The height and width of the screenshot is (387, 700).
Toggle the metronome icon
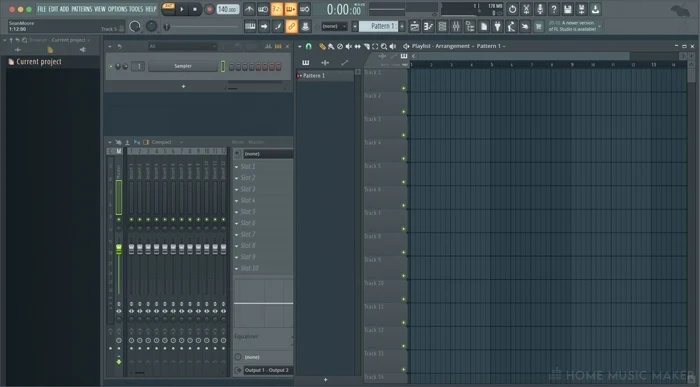click(250, 9)
